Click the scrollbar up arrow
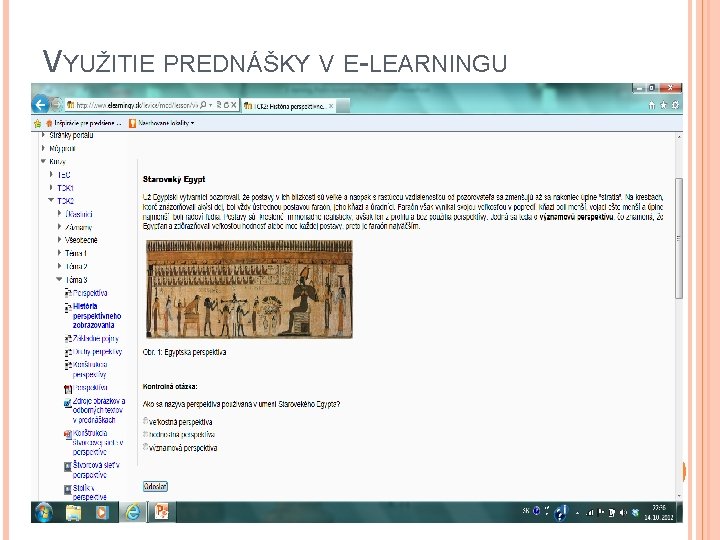The height and width of the screenshot is (540, 720). pyautogui.click(x=679, y=137)
